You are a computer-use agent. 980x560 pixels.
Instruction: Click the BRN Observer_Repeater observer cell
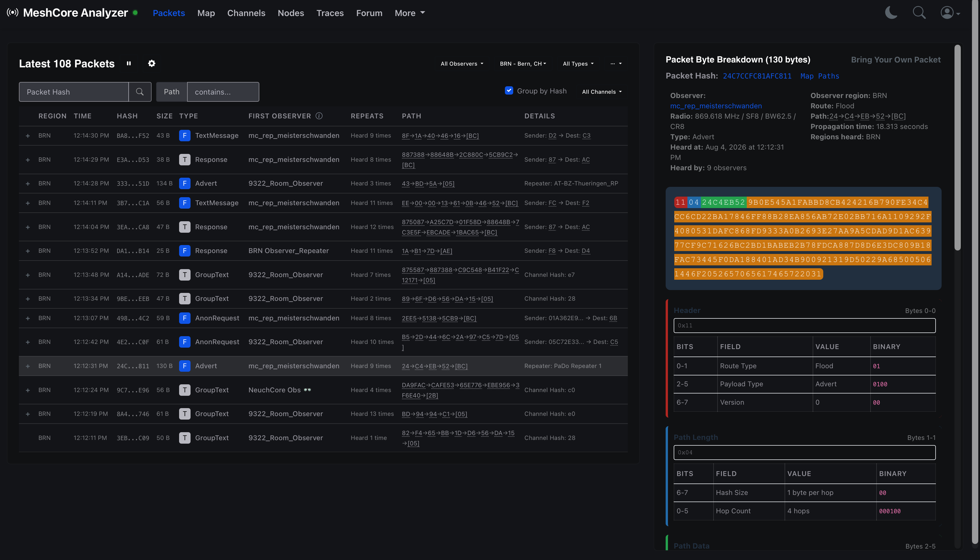[x=288, y=251]
